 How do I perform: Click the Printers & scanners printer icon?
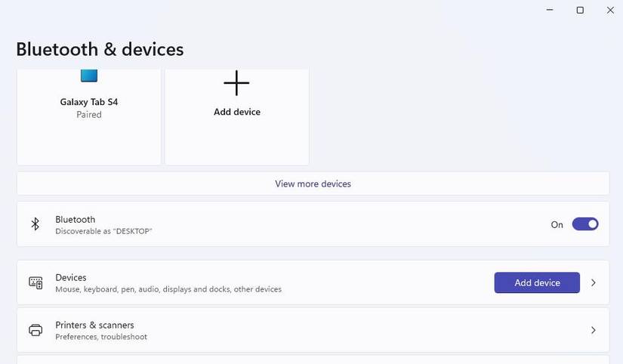coord(35,330)
